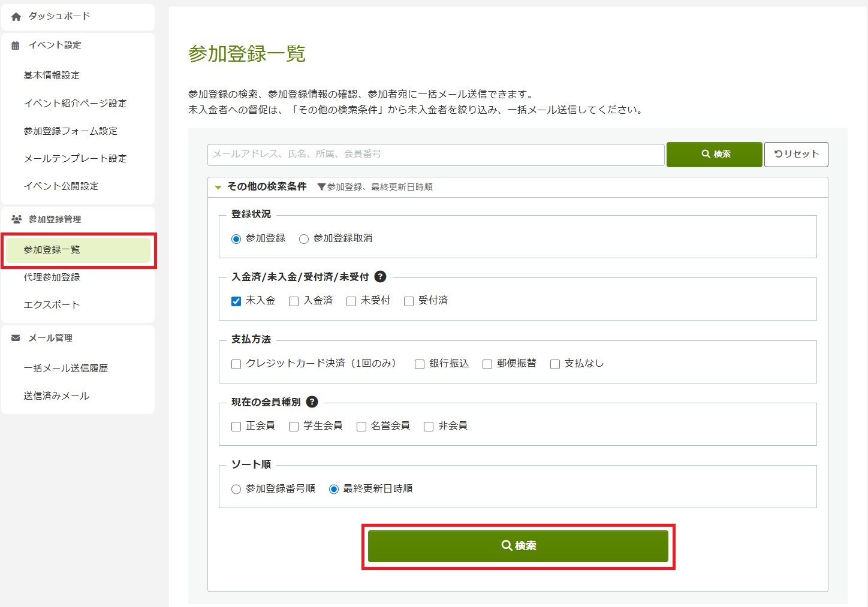
Task: Click the small 検索 button beside search field
Action: (714, 154)
